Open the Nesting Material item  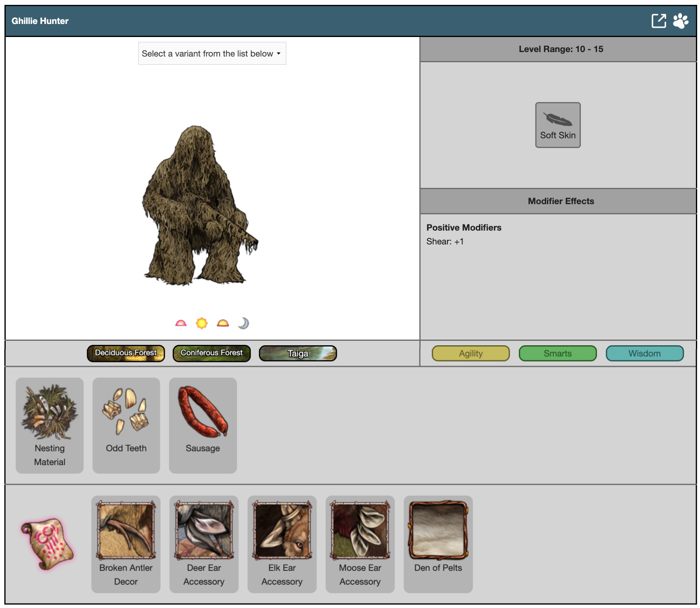click(x=50, y=425)
